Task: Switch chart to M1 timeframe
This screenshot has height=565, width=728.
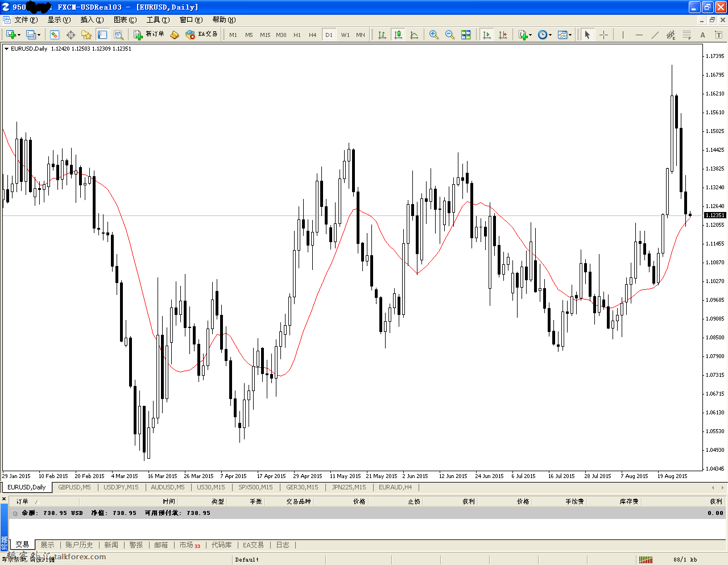Action: [233, 35]
